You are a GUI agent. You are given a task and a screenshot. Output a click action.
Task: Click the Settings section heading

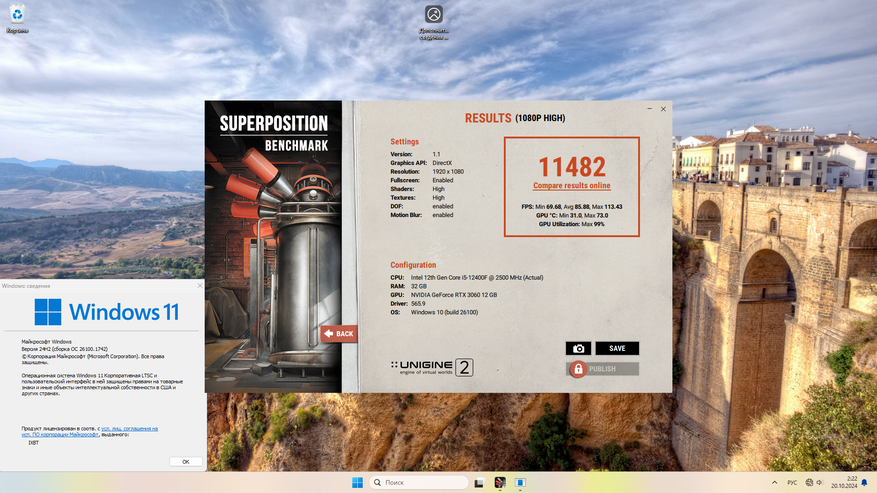(x=404, y=142)
